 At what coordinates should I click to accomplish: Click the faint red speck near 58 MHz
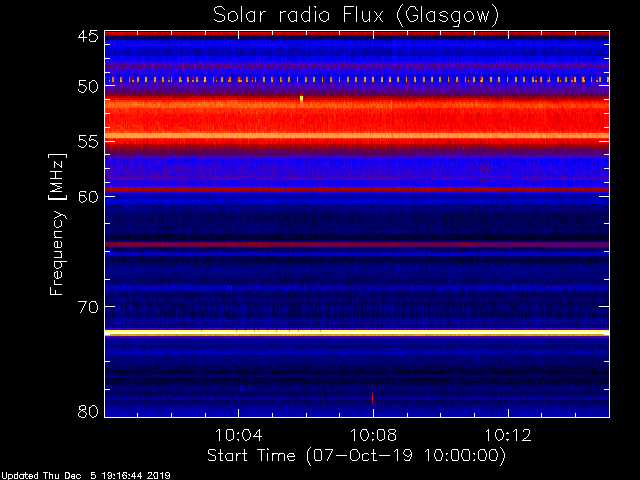484,173
